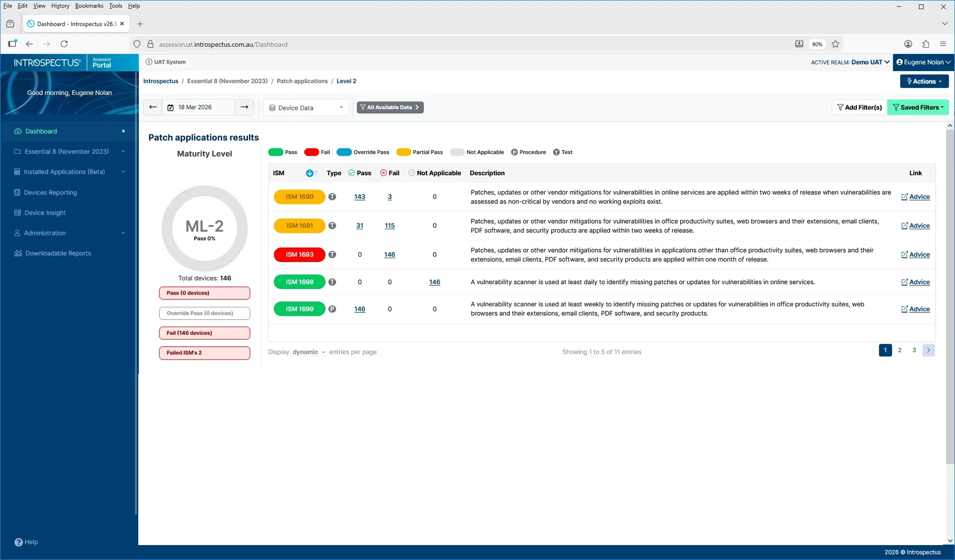Click the calendar icon beside 18 Mar 2026
Image resolution: width=955 pixels, height=560 pixels.
171,107
